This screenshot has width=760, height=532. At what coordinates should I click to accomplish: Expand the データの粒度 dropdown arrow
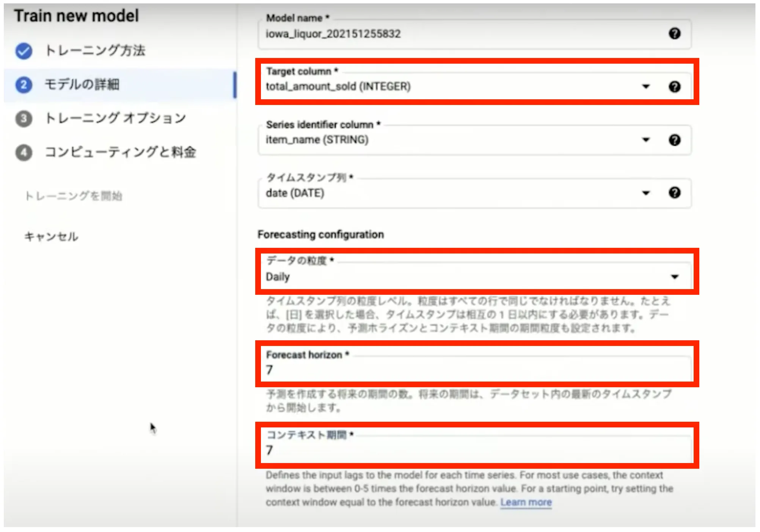674,277
